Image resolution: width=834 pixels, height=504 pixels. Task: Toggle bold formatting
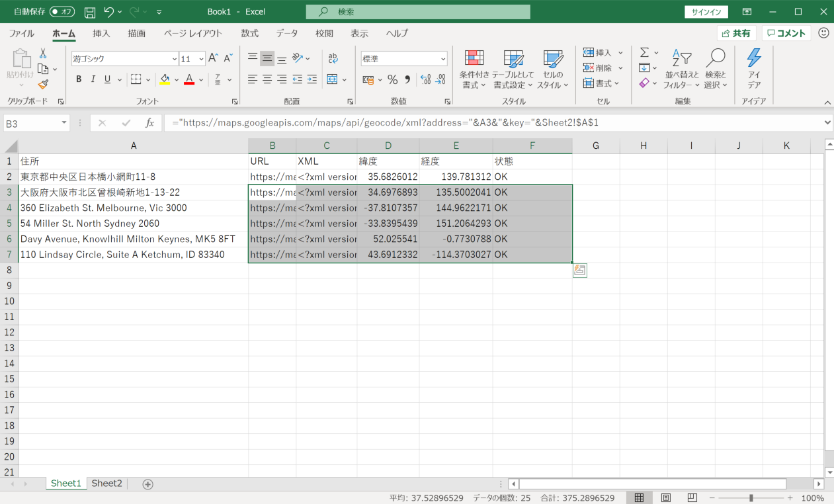coord(78,79)
